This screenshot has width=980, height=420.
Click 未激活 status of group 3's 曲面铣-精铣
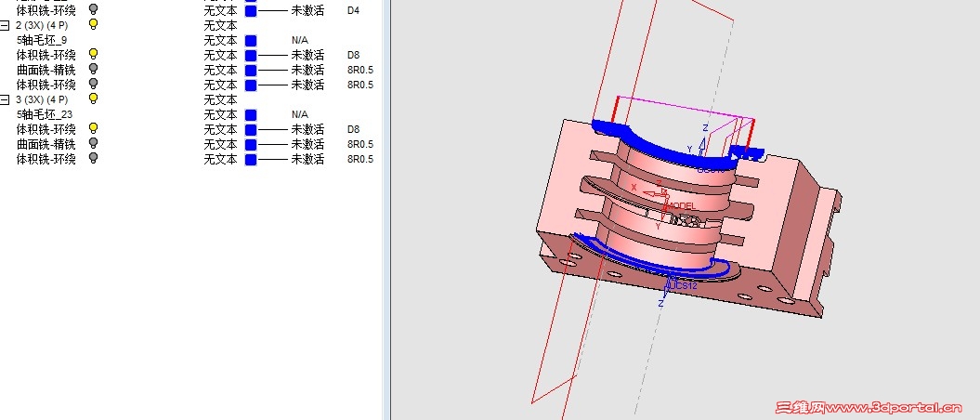coord(307,144)
